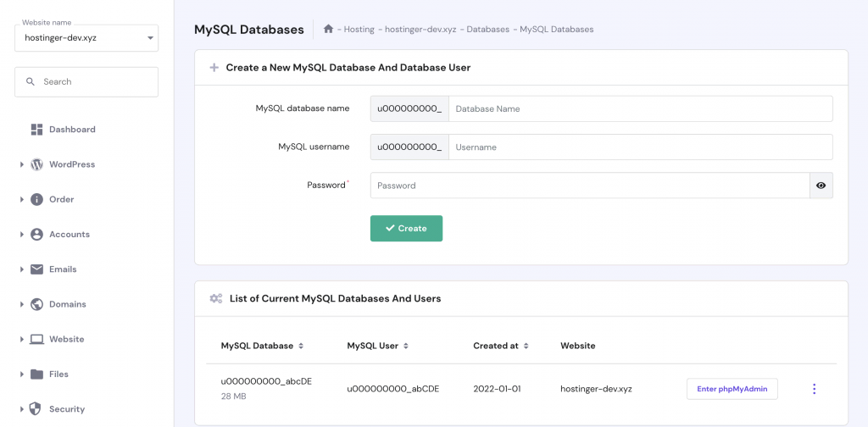Viewport: 868px width, 427px height.
Task: Open the three-dot menu for u000000000_abcDE
Action: pyautogui.click(x=814, y=389)
